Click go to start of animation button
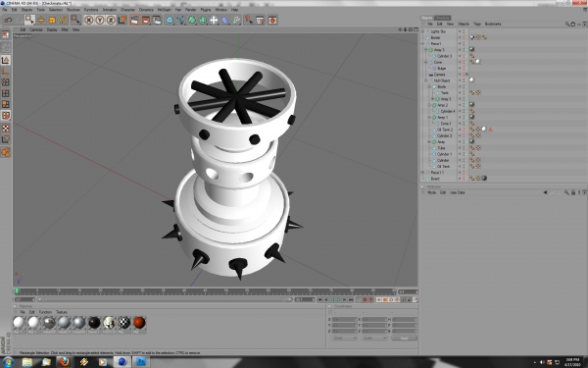 coord(319,299)
